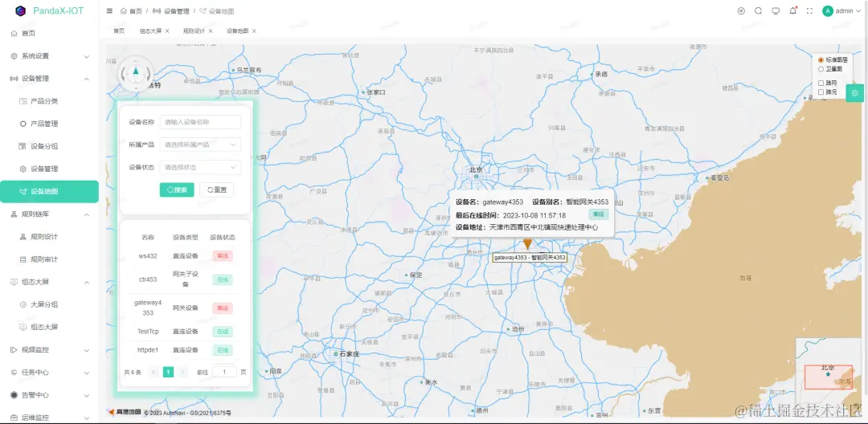Open the green gear settings tab on map edge

pos(854,93)
